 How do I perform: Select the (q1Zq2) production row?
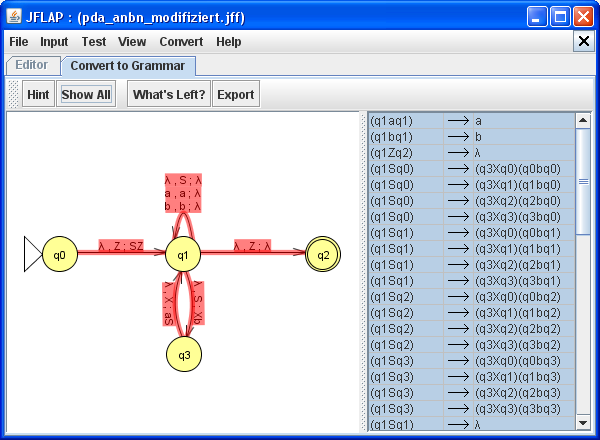point(471,153)
